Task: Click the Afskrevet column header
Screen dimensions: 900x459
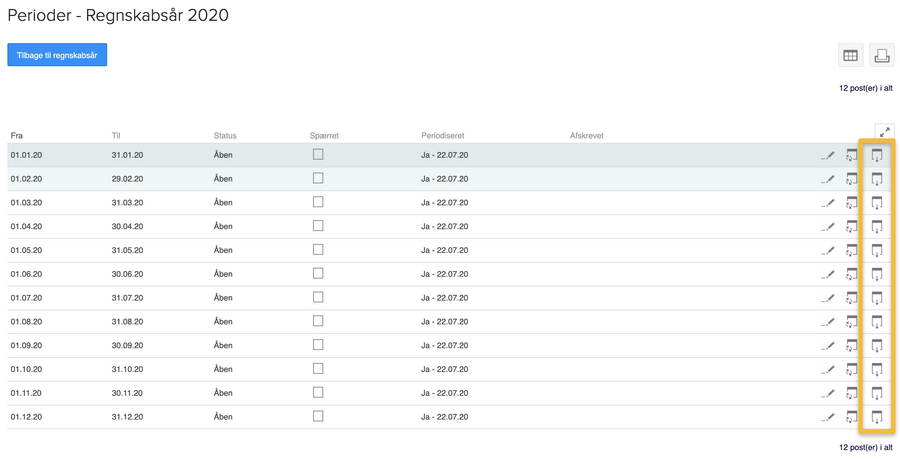Action: (586, 136)
